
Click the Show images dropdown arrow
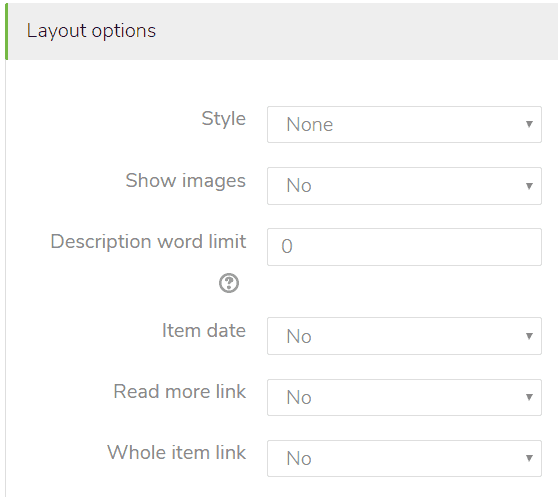click(529, 186)
